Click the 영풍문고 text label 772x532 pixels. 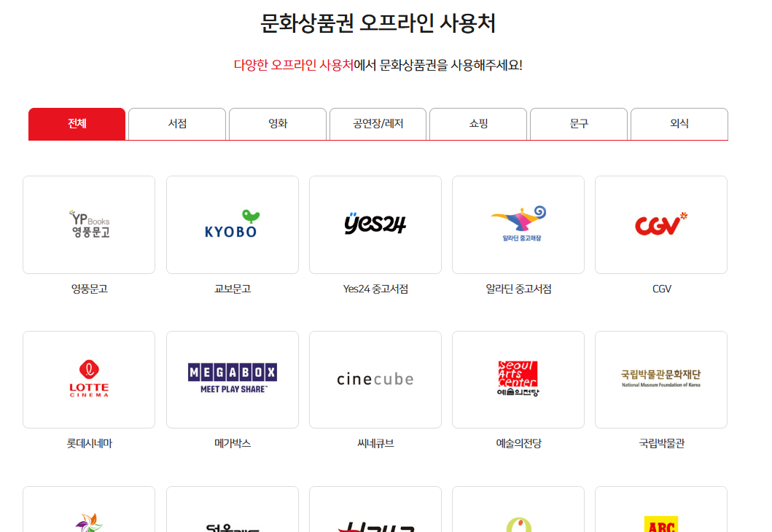pos(89,289)
